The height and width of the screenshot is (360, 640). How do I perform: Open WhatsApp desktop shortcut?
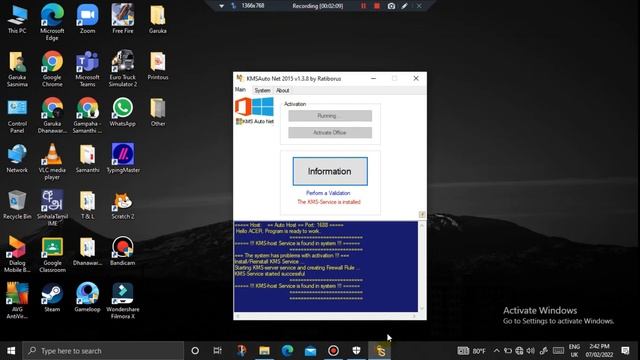click(x=123, y=112)
